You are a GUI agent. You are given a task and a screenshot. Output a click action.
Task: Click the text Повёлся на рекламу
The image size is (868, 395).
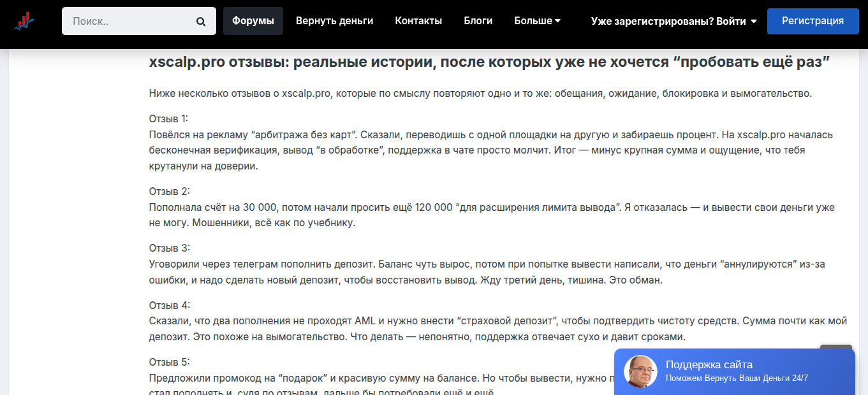pos(199,135)
